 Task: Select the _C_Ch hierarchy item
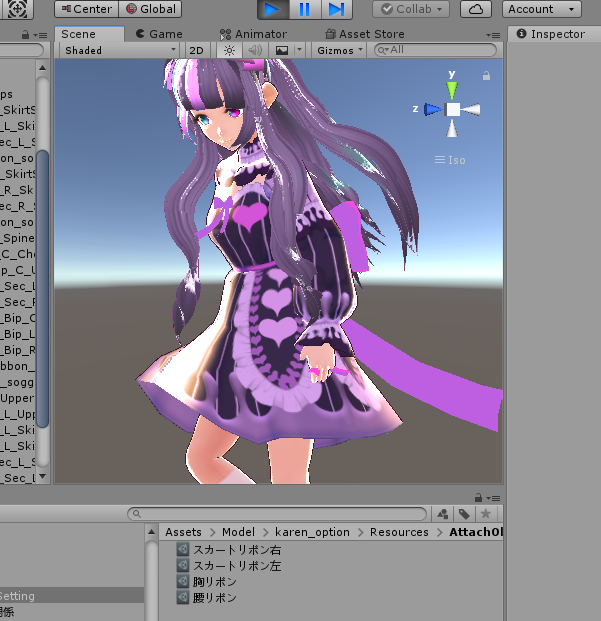(17, 254)
